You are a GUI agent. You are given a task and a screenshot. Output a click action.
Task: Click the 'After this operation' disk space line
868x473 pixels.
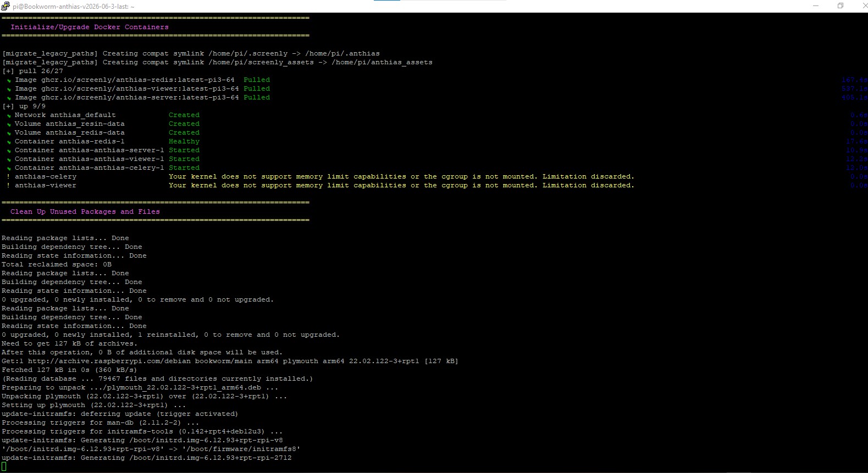(142, 352)
